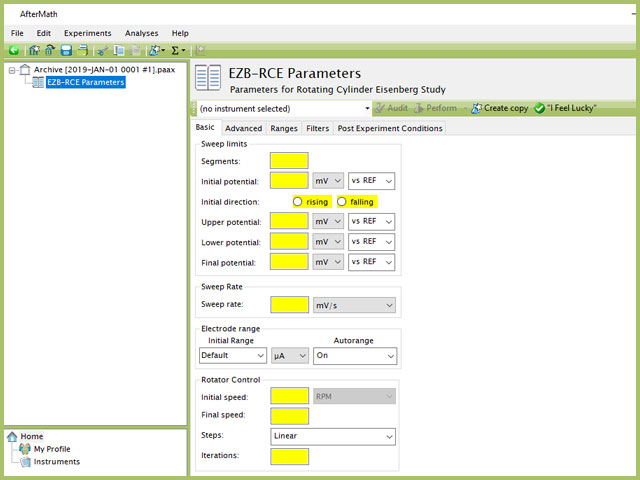Click the cut scissors toolbar icon

102,51
